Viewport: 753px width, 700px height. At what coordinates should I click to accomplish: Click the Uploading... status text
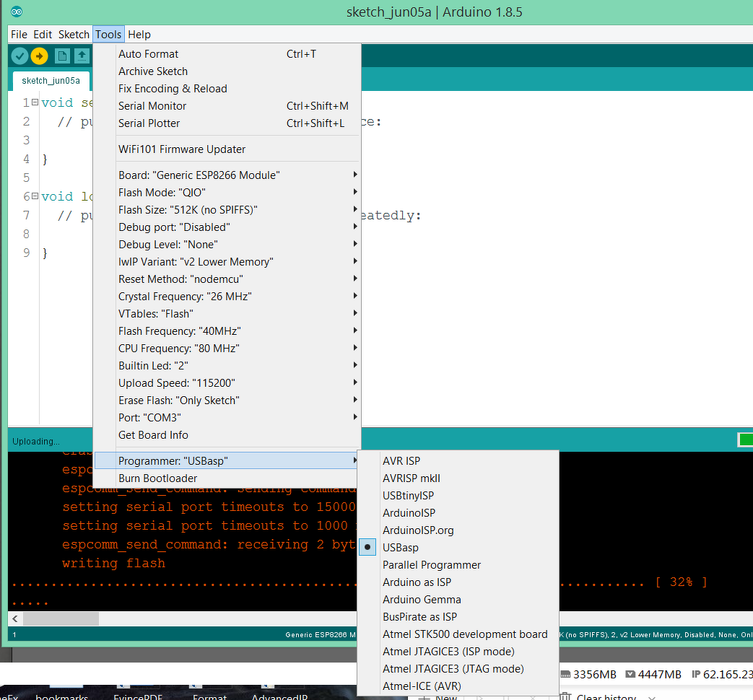coord(36,441)
